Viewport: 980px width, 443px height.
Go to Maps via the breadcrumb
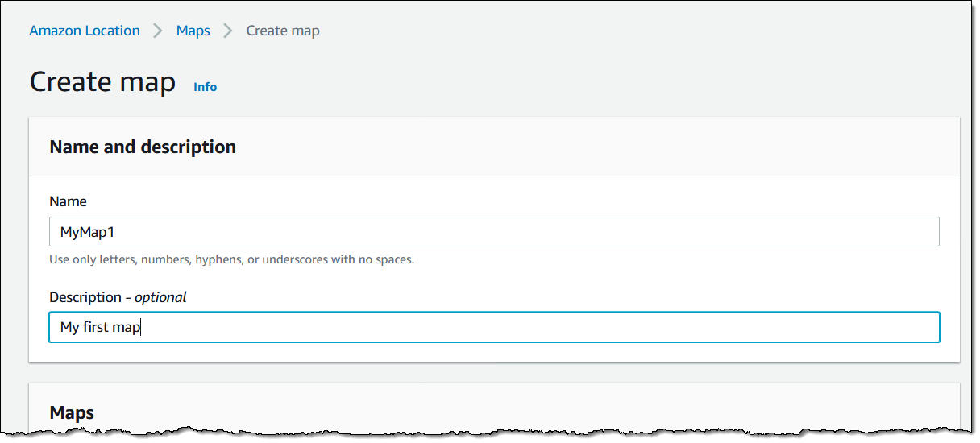pos(193,31)
